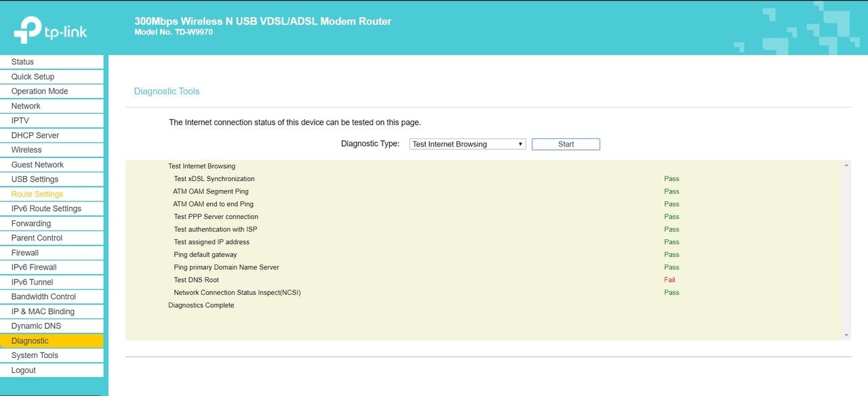Open Forwarding settings
The height and width of the screenshot is (396, 868).
(52, 223)
